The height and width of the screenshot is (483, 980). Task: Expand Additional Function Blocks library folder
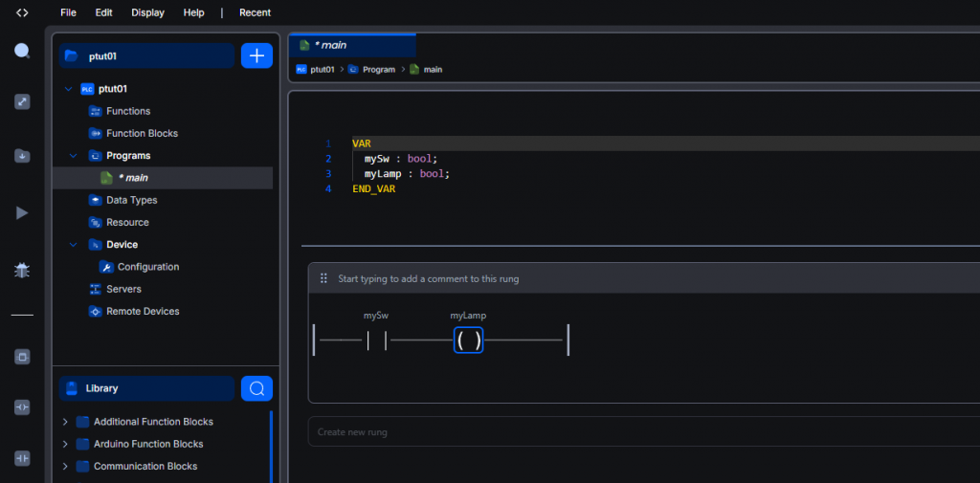[65, 422]
